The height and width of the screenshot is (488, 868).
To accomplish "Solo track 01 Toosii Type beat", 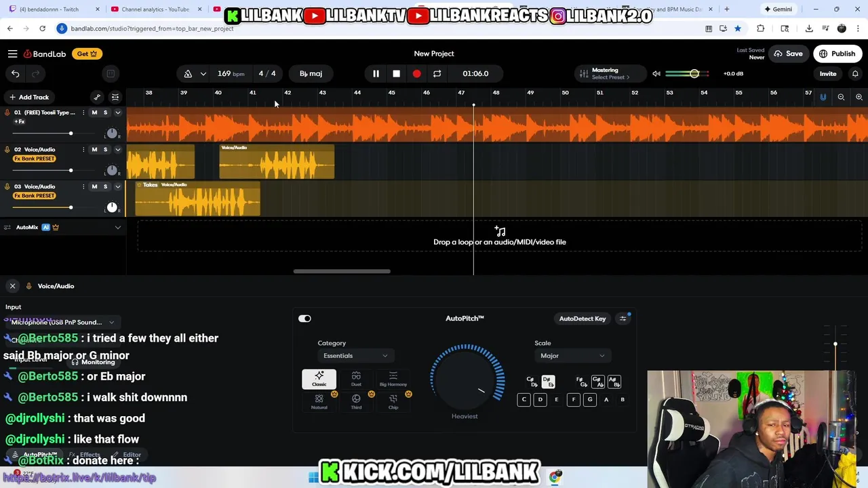I will click(105, 113).
